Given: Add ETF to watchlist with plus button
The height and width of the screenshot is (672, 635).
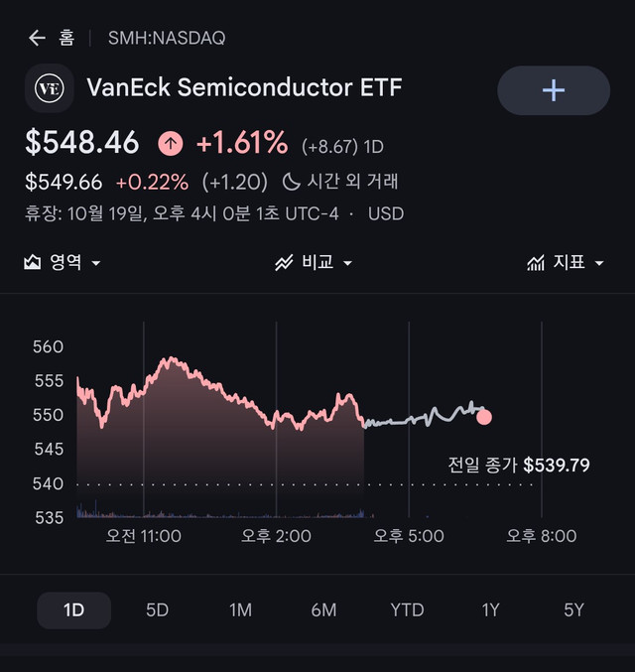Looking at the screenshot, I should 554,90.
